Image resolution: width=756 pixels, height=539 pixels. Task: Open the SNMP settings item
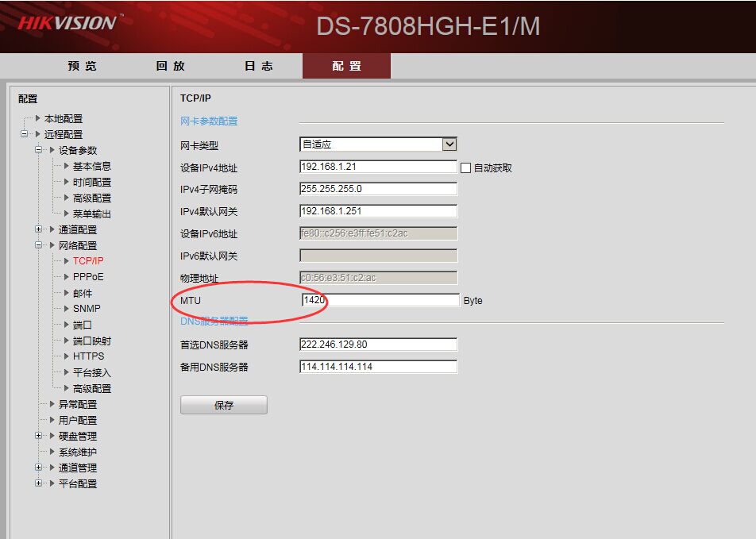click(87, 309)
